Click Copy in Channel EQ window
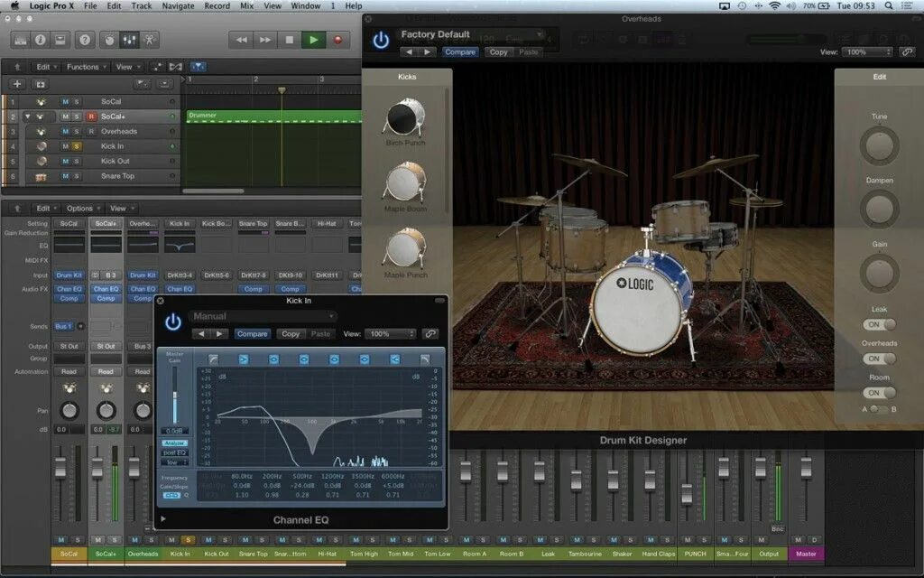 291,334
